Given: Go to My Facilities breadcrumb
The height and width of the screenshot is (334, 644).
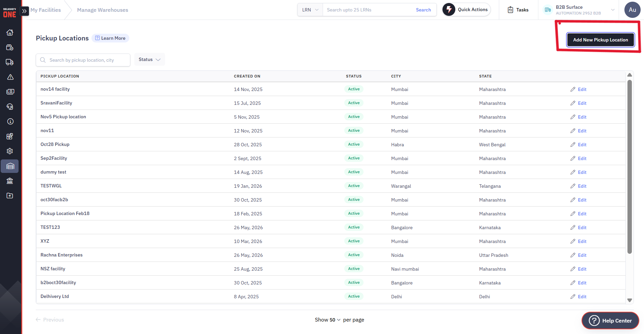Looking at the screenshot, I should point(46,10).
